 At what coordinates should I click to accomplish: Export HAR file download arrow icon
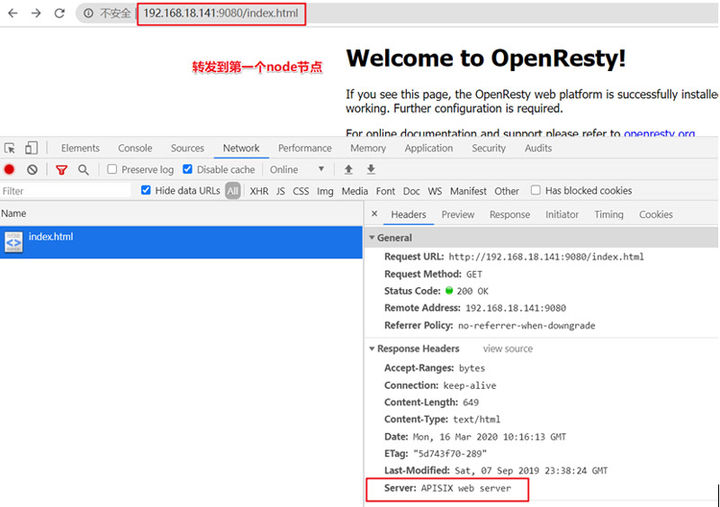[x=371, y=169]
